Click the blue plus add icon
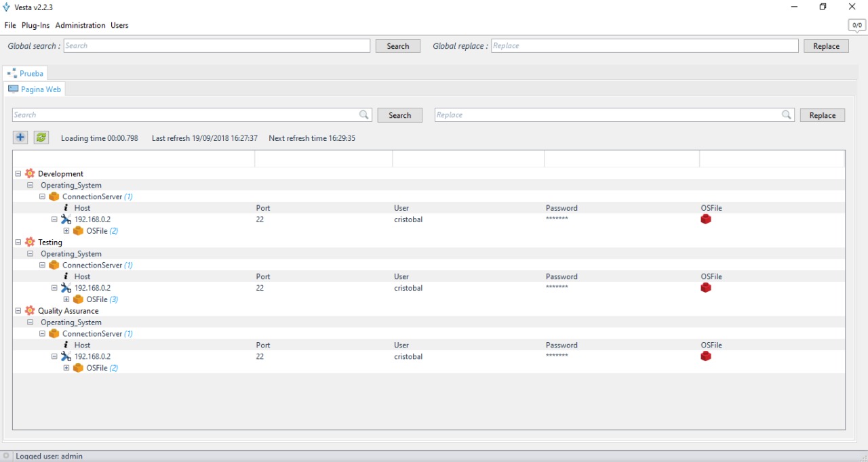The width and height of the screenshot is (868, 462). click(x=20, y=138)
